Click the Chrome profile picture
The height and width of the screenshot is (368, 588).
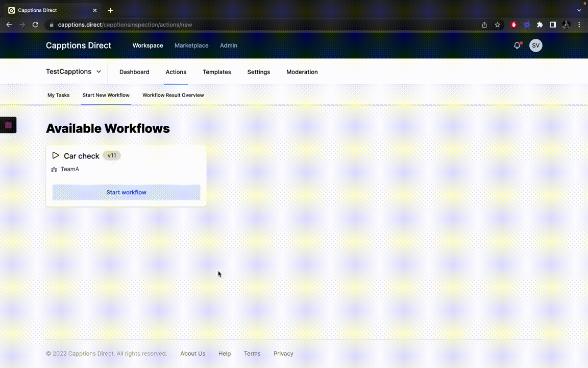click(x=566, y=25)
